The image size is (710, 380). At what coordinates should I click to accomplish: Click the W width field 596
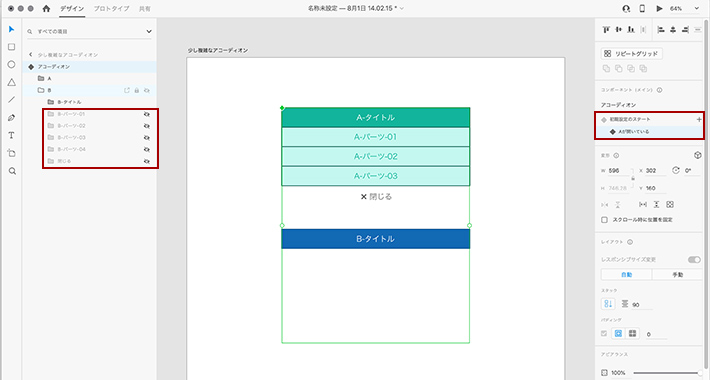pyautogui.click(x=619, y=171)
